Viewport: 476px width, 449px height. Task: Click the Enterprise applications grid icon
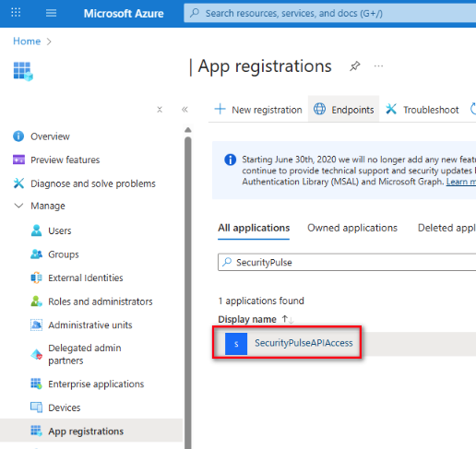coord(36,384)
